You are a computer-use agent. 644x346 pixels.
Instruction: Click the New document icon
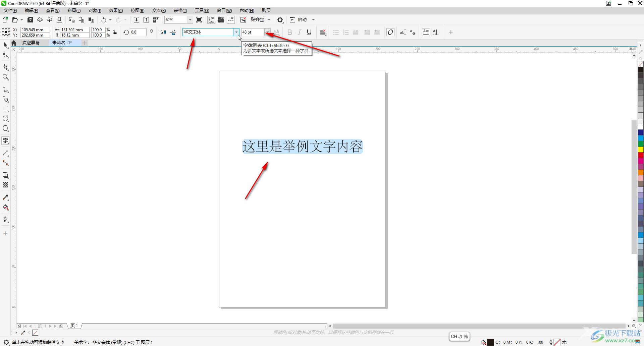tap(5, 20)
